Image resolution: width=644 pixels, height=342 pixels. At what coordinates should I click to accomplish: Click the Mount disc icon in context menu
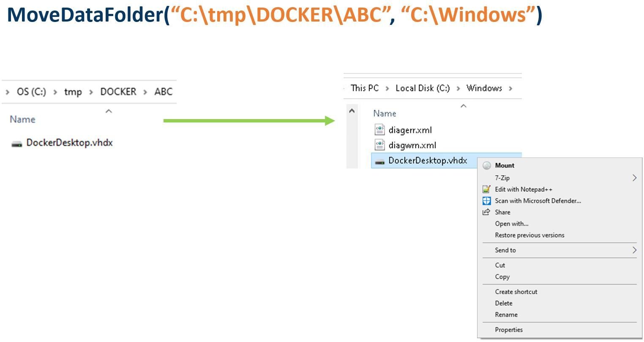[x=487, y=166]
